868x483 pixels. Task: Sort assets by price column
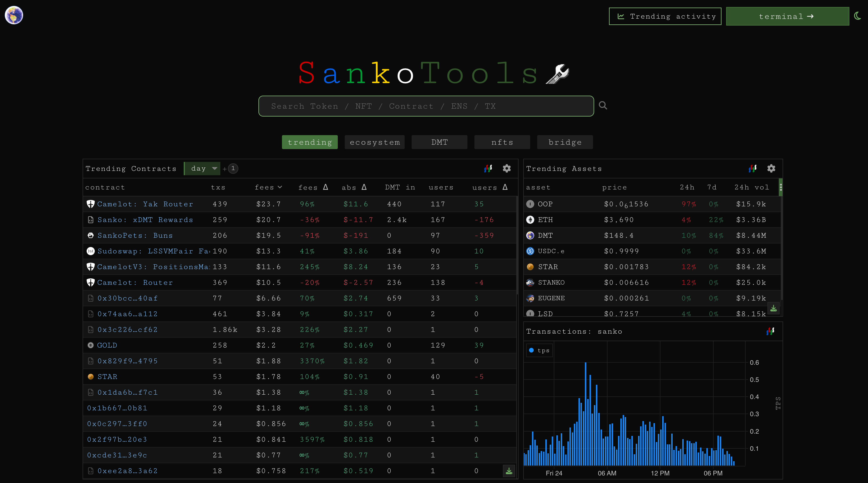pos(614,187)
